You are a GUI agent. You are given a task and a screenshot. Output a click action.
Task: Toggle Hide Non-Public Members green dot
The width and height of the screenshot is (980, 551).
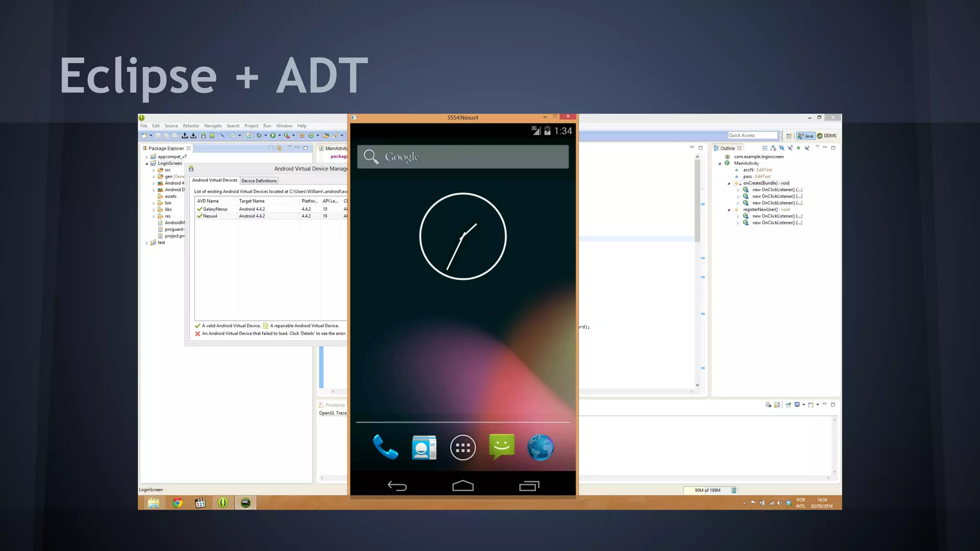point(798,148)
